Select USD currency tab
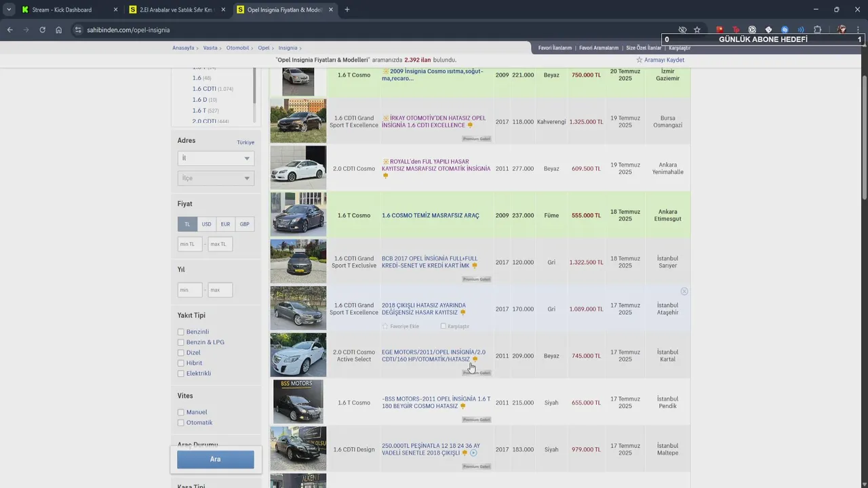This screenshot has height=488, width=868. [x=206, y=224]
